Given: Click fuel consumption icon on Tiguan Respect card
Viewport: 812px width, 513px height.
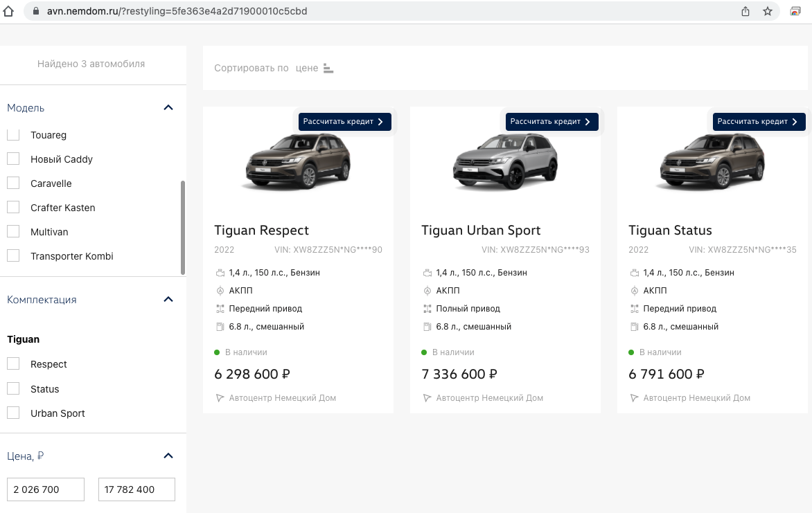Looking at the screenshot, I should tap(220, 327).
